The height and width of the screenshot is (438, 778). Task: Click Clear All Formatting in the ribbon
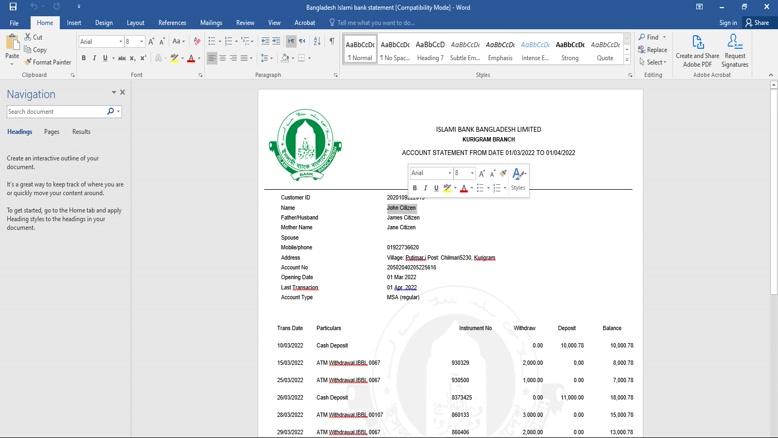[197, 41]
